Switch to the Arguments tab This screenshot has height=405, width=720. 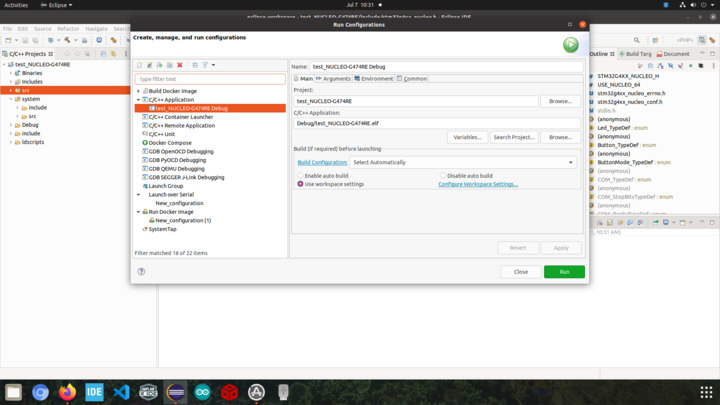point(333,79)
